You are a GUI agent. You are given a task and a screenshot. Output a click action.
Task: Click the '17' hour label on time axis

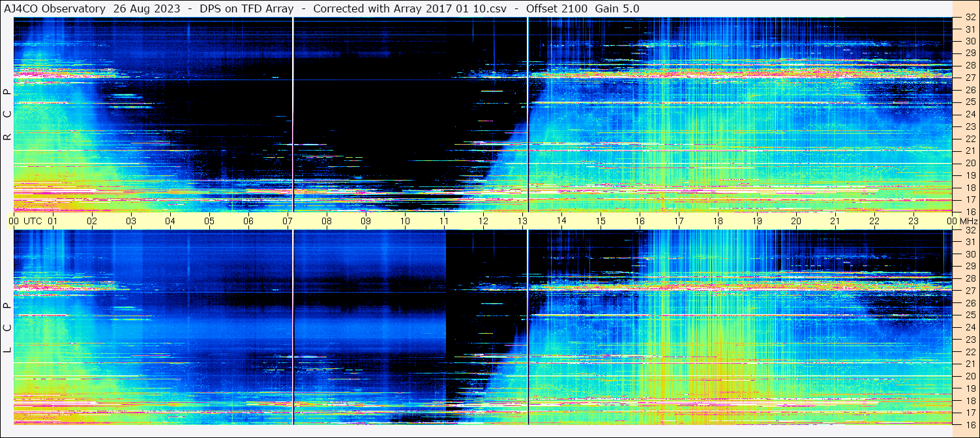(x=679, y=221)
